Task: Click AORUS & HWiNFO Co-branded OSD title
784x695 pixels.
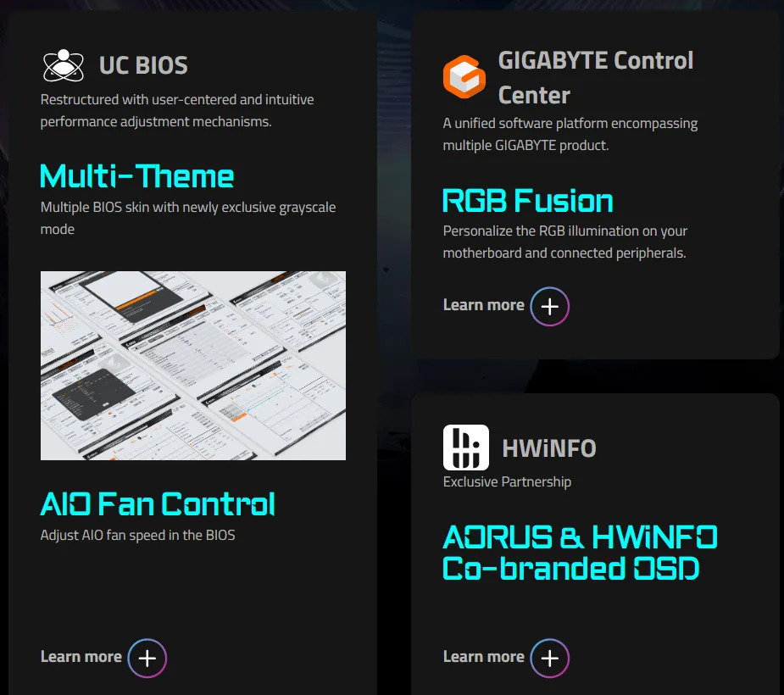Action: 580,553
